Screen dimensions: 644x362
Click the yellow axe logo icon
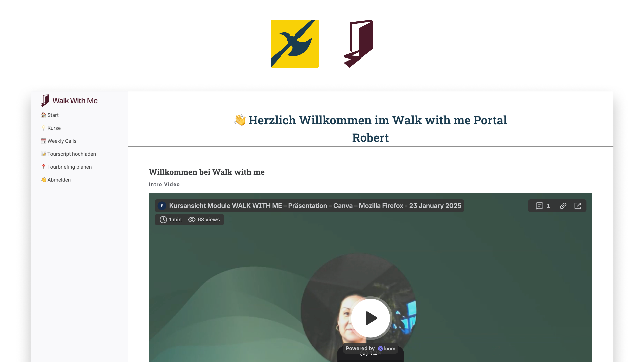tap(295, 44)
